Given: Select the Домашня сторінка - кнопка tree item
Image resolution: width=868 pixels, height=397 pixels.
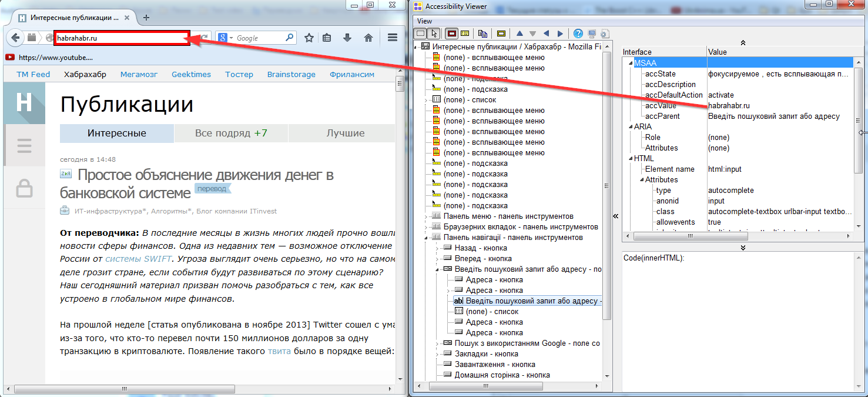Looking at the screenshot, I should (502, 375).
